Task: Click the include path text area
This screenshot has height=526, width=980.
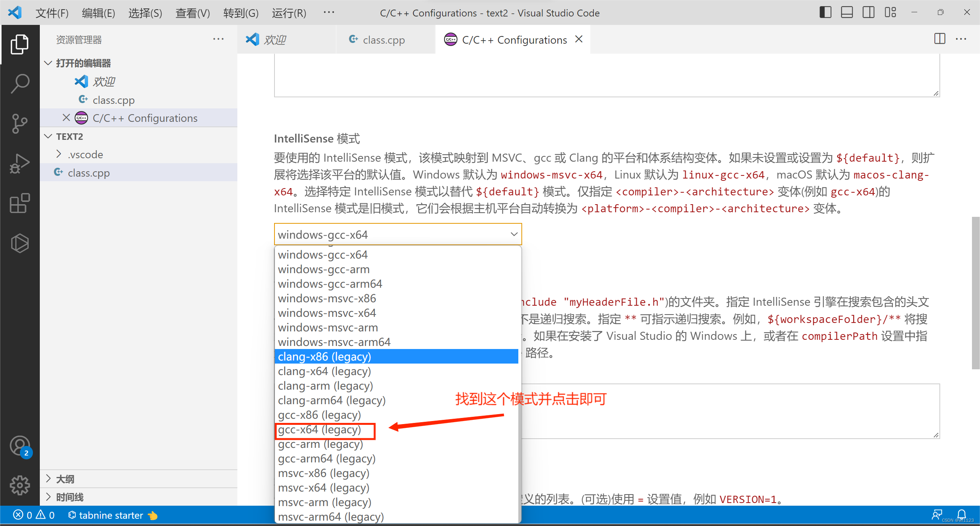Action: pyautogui.click(x=730, y=411)
